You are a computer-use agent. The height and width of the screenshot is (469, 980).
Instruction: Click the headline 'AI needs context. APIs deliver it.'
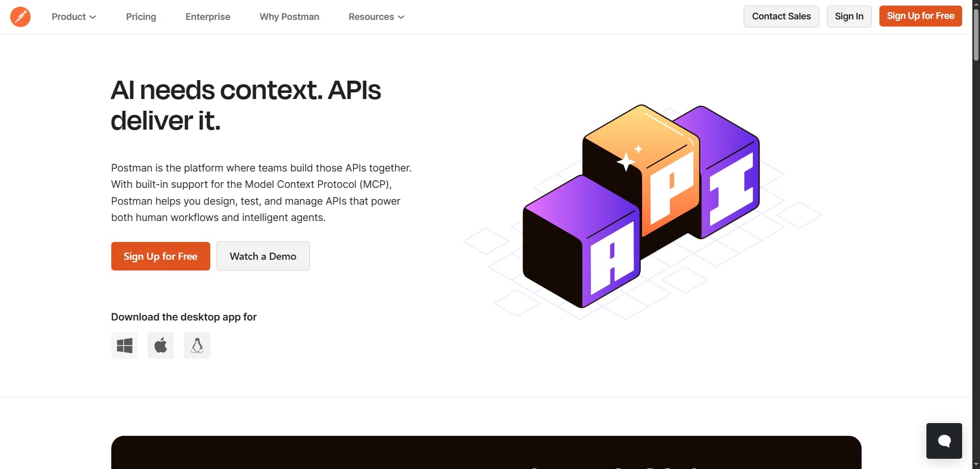246,105
